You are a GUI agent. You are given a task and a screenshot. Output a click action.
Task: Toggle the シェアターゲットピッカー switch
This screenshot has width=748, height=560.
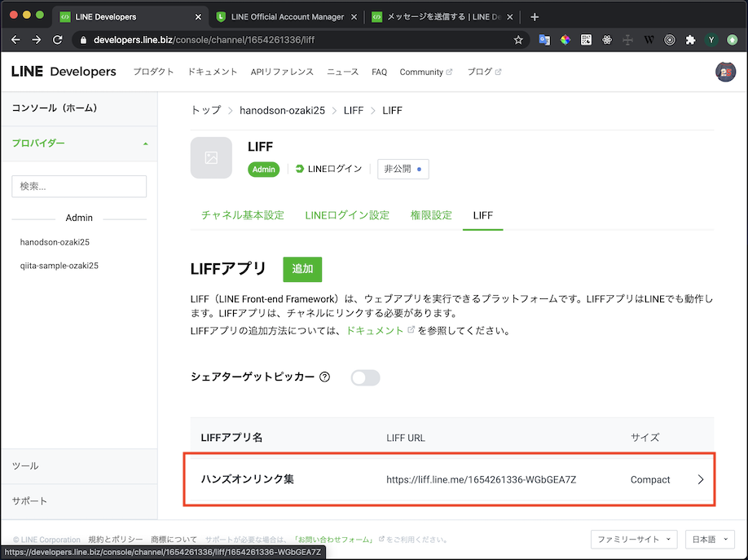(x=365, y=377)
